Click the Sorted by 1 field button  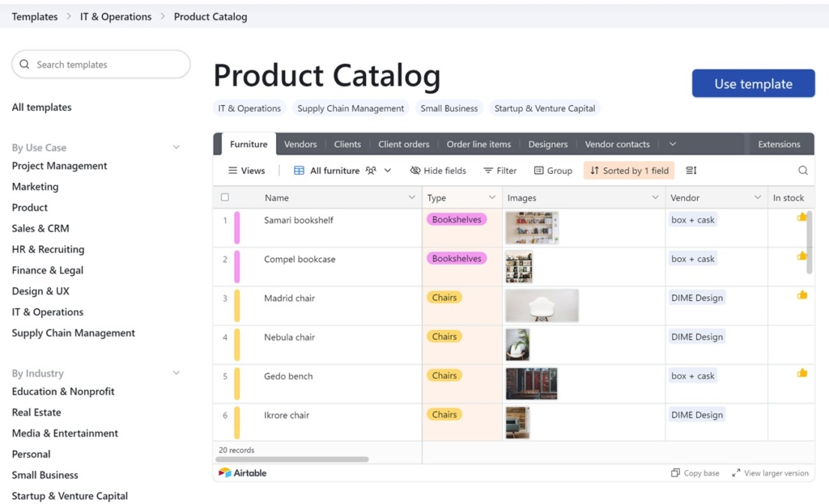pyautogui.click(x=629, y=171)
